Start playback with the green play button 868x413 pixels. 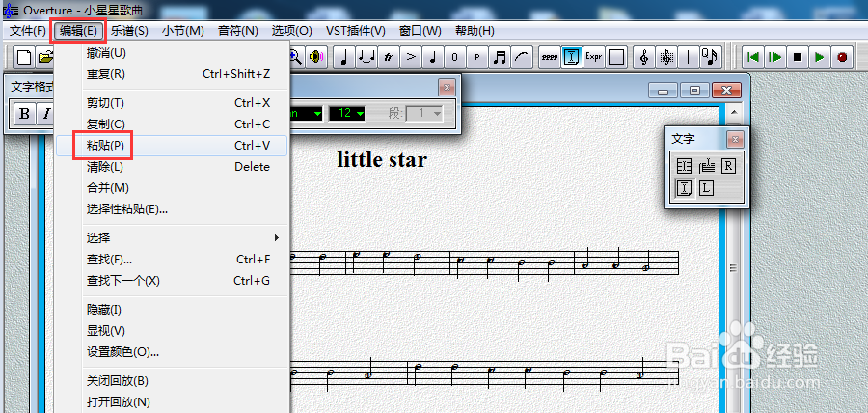tap(820, 57)
